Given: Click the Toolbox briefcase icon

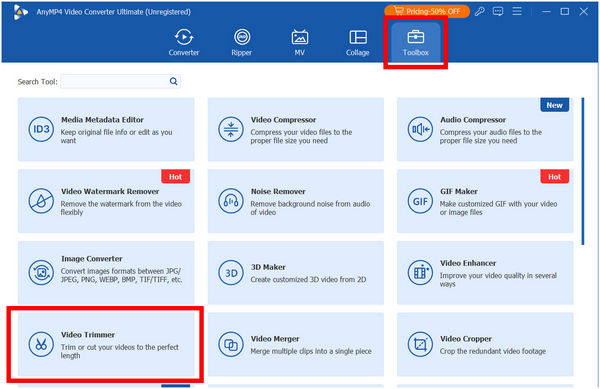Looking at the screenshot, I should [416, 37].
